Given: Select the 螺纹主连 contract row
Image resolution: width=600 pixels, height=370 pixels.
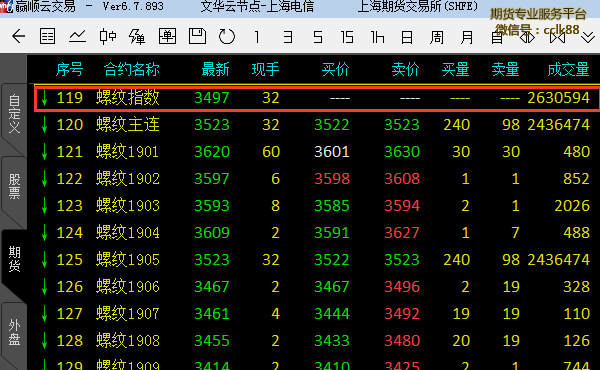Looking at the screenshot, I should tap(317, 125).
